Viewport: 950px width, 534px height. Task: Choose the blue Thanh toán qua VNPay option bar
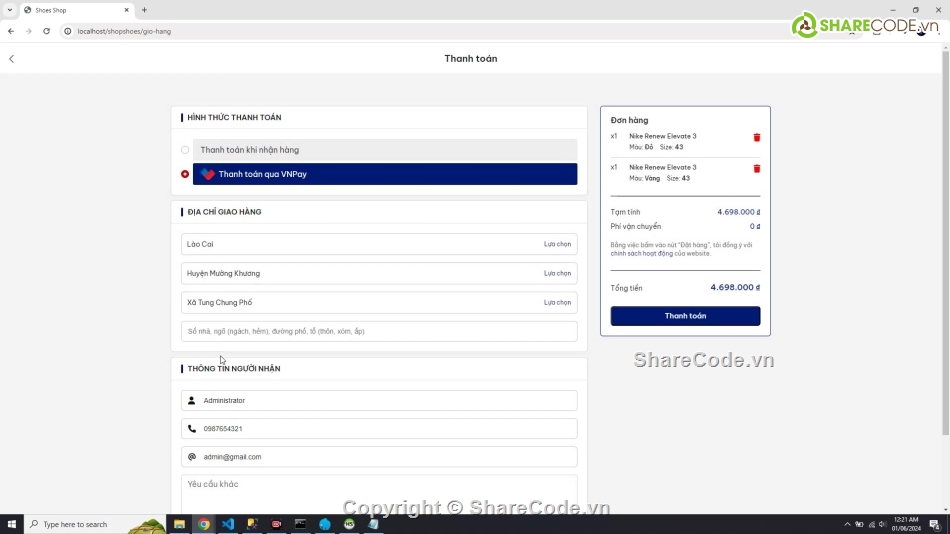pyautogui.click(x=385, y=174)
